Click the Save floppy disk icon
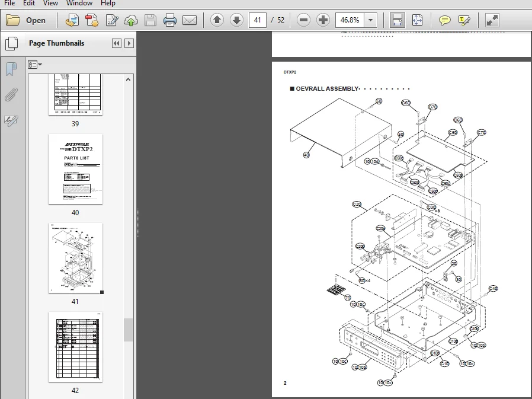Viewport: 532px width, 399px height. click(150, 20)
